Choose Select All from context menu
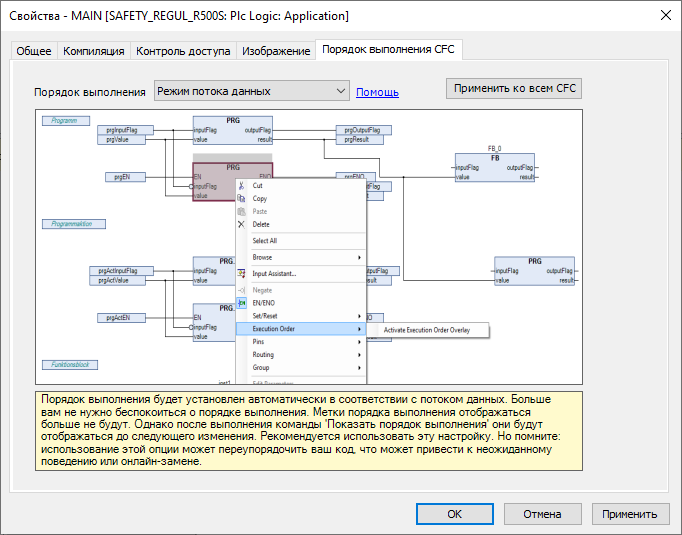682x535 pixels. click(x=265, y=241)
